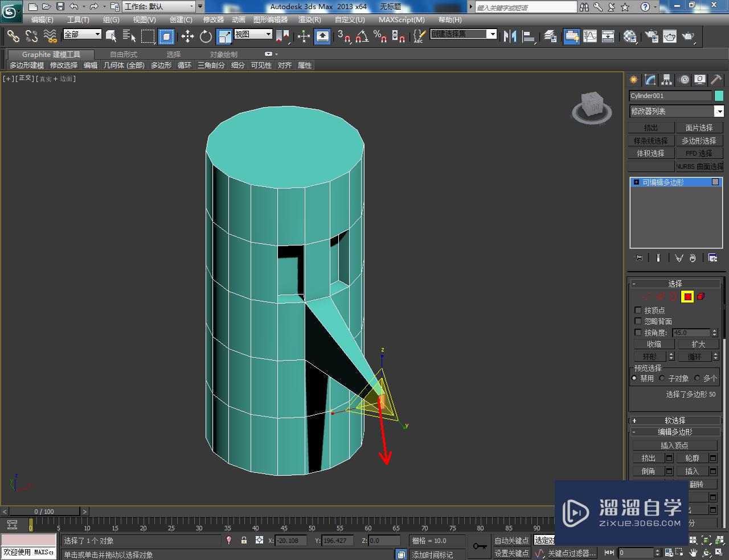Expand the 可编辑多边形 stack entry

click(x=636, y=182)
